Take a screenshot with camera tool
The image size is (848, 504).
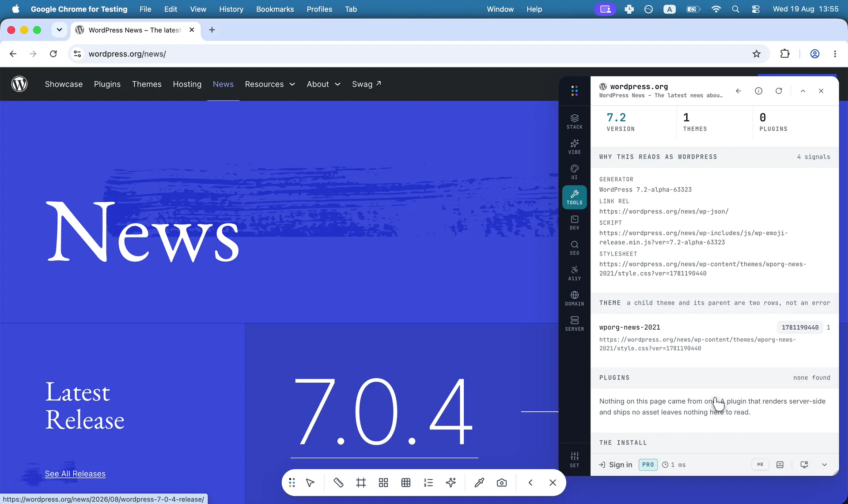pos(502,482)
